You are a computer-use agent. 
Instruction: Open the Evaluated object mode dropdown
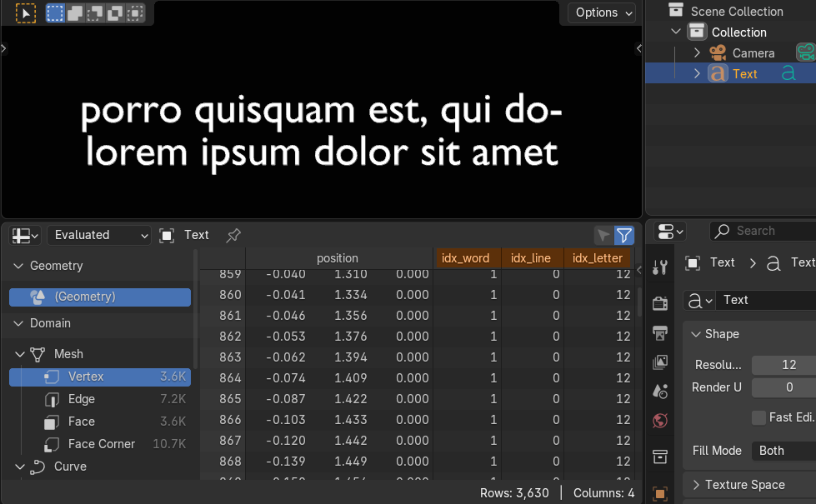coord(99,235)
